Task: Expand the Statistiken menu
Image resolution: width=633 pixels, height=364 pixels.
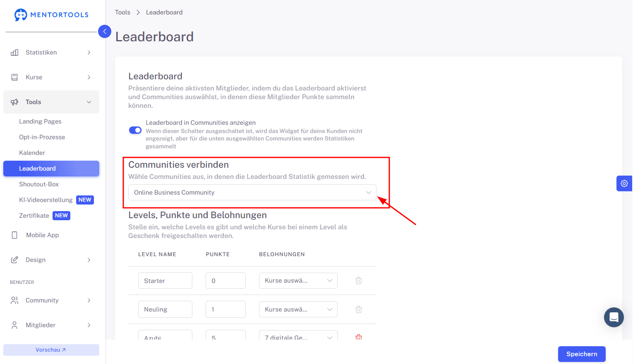Action: point(51,52)
